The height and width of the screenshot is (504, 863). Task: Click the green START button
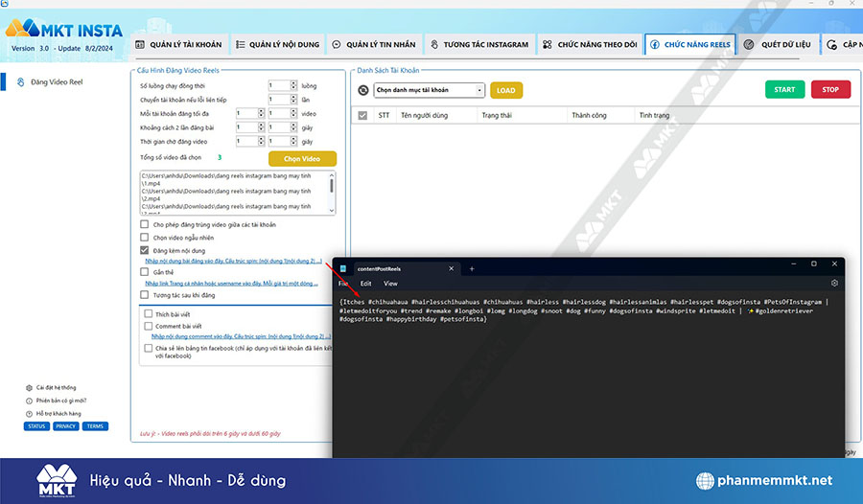tap(784, 90)
